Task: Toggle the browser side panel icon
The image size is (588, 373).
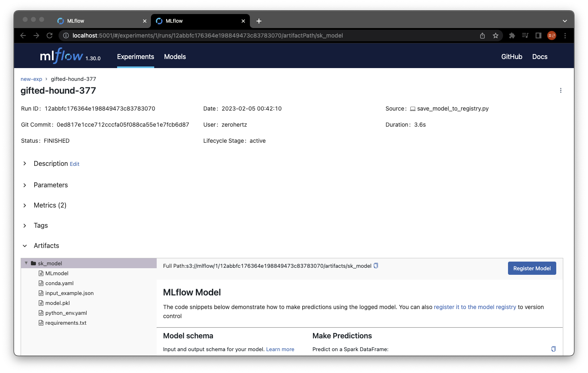Action: point(538,35)
